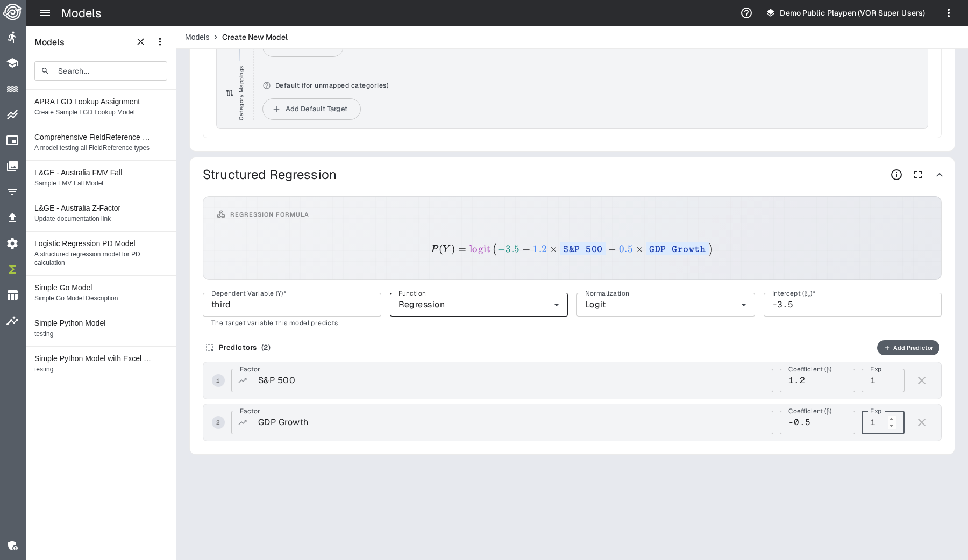This screenshot has height=560, width=968.
Task: Increment the GDP Growth Exp stepper
Action: [x=892, y=419]
